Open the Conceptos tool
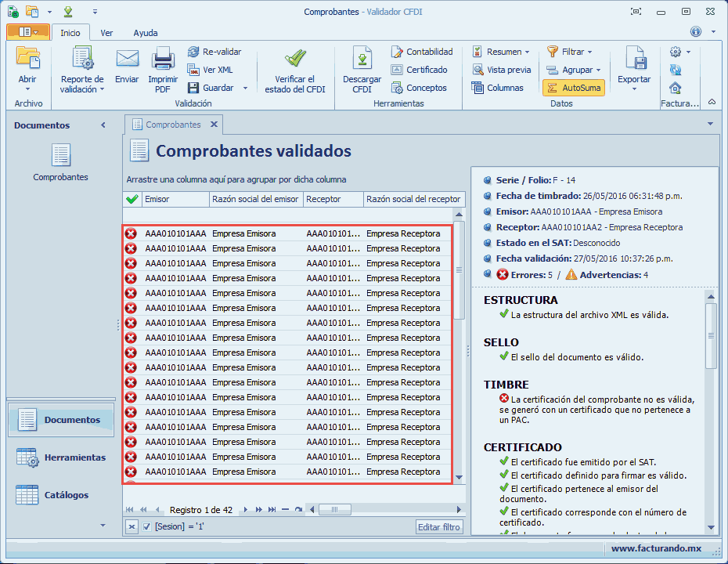Screen dimensions: 728x564 419,88
